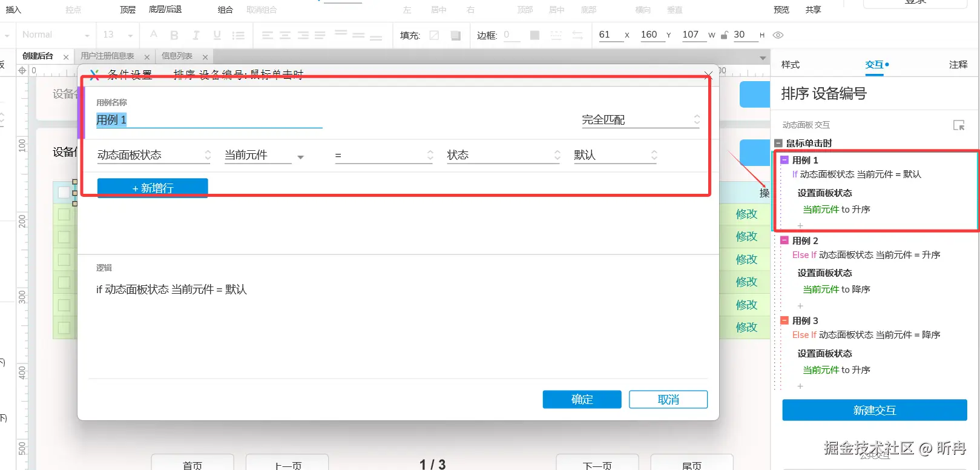Click the underline formatting icon
Screen dimensions: 980x470
[217, 35]
